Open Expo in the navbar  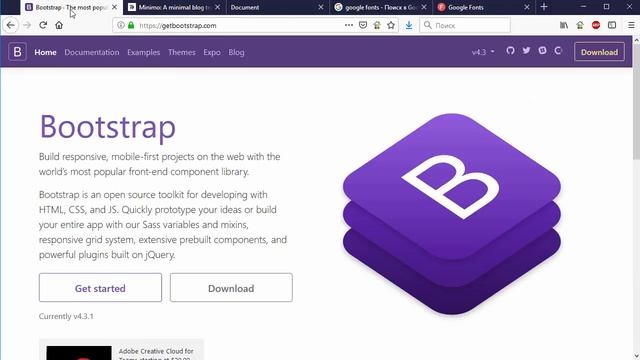[212, 52]
